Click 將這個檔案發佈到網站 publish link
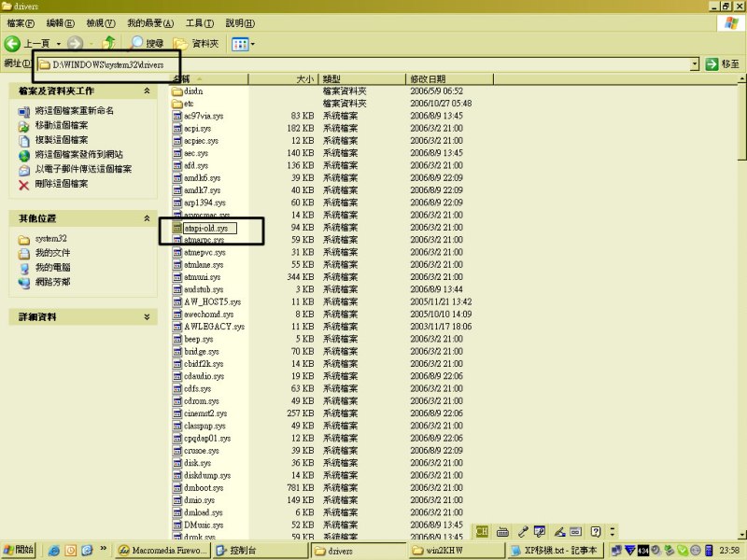 coord(79,154)
